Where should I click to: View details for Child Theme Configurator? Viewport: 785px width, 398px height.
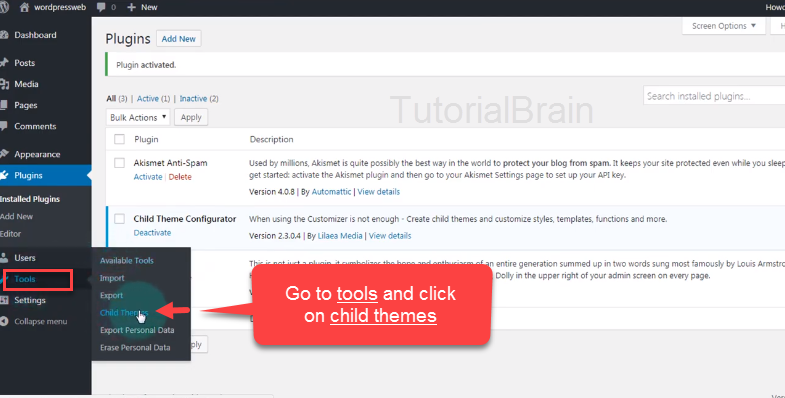pyautogui.click(x=390, y=236)
